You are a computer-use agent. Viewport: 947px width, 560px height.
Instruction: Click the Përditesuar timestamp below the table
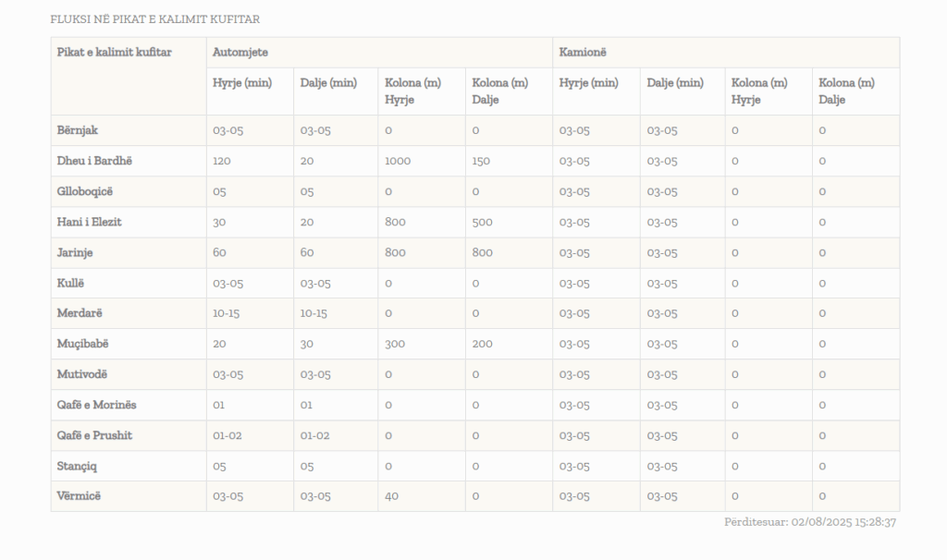(810, 522)
